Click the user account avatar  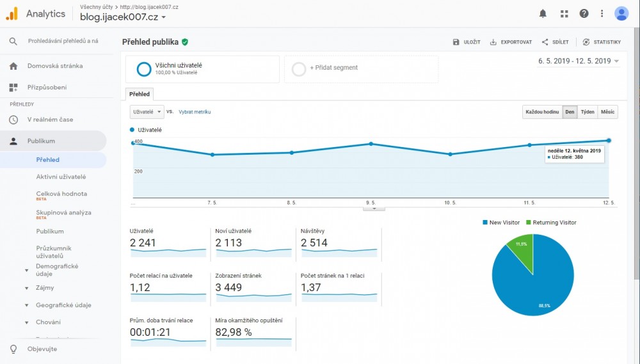(x=621, y=13)
